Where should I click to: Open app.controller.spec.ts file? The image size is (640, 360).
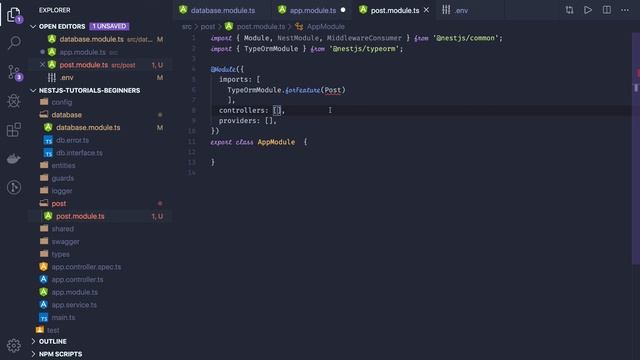click(86, 267)
